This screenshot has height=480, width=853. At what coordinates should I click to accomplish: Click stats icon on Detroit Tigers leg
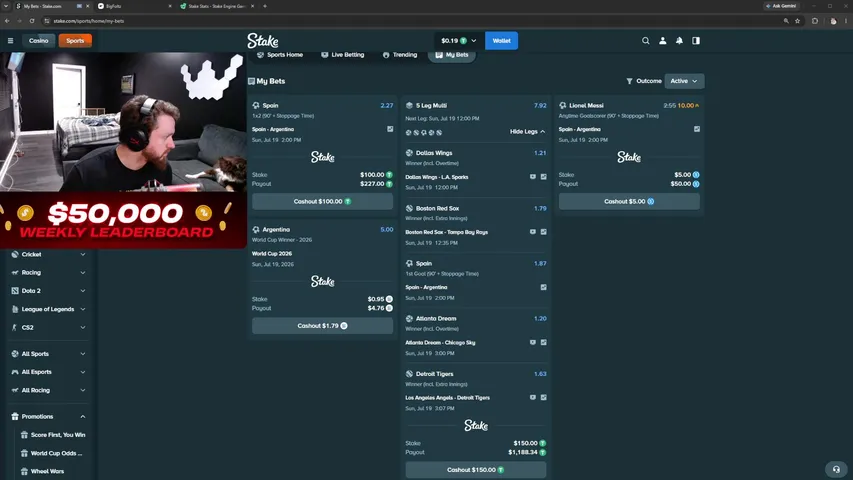click(543, 398)
